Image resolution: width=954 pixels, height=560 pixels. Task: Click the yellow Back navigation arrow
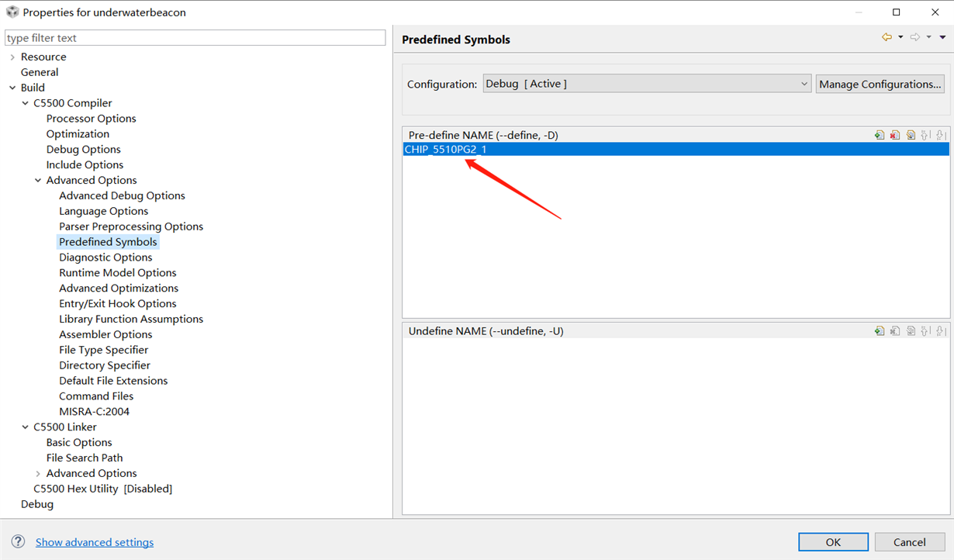coord(887,37)
